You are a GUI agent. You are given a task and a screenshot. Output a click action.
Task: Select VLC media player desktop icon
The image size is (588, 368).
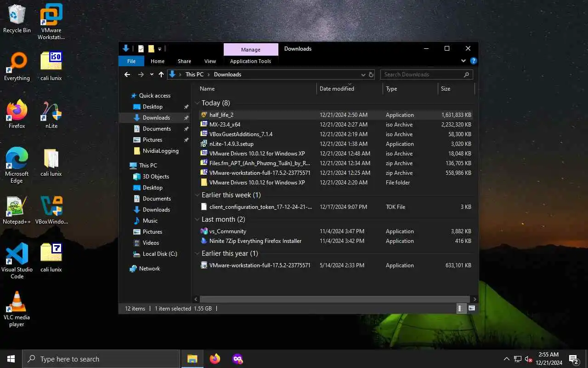[x=17, y=309]
